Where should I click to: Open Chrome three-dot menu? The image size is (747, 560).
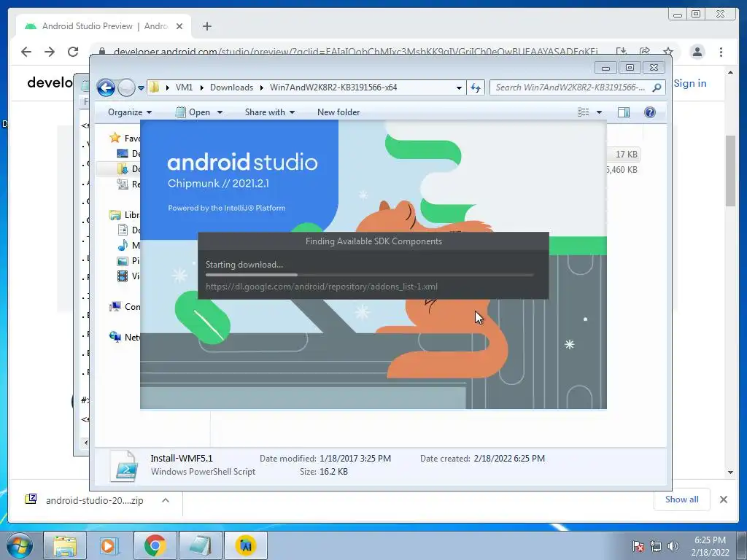[721, 52]
